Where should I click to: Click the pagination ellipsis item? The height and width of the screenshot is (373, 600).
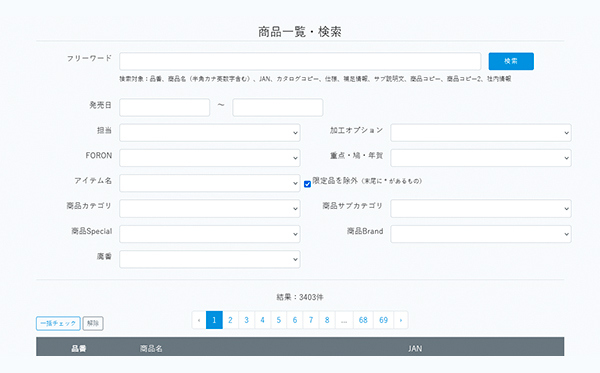click(x=344, y=320)
